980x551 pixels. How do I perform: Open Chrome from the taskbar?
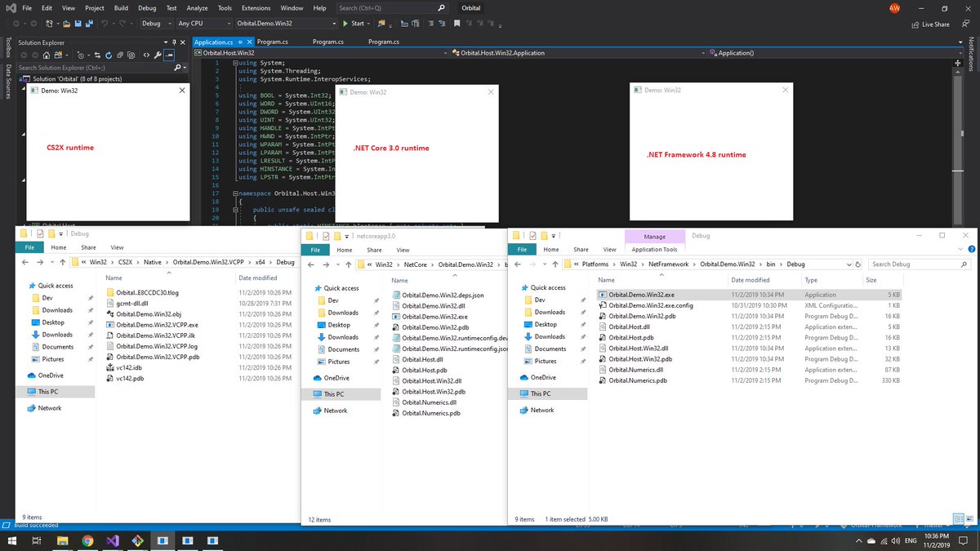pos(87,540)
